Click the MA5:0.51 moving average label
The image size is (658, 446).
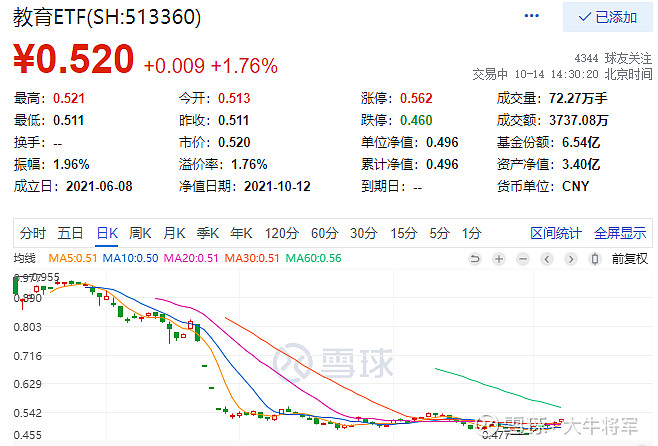click(73, 258)
